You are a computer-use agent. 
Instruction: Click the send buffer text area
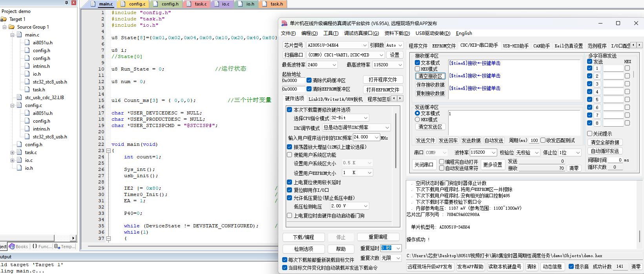514,122
